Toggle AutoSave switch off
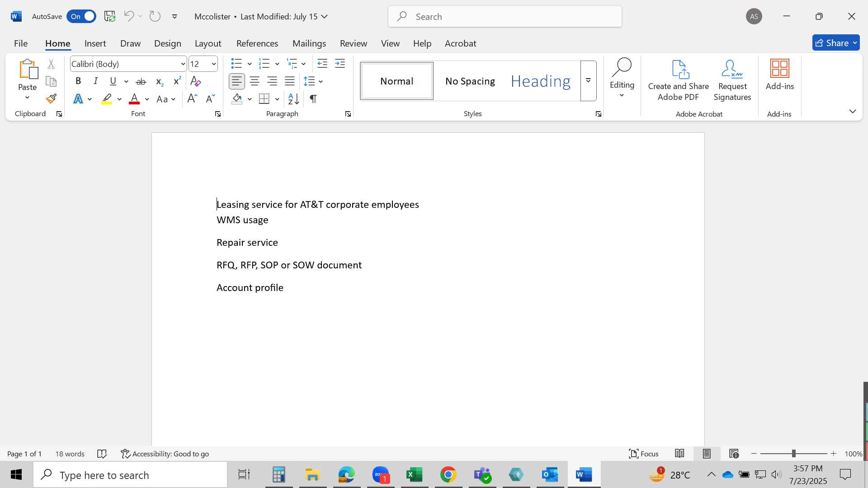The image size is (868, 488). [81, 16]
